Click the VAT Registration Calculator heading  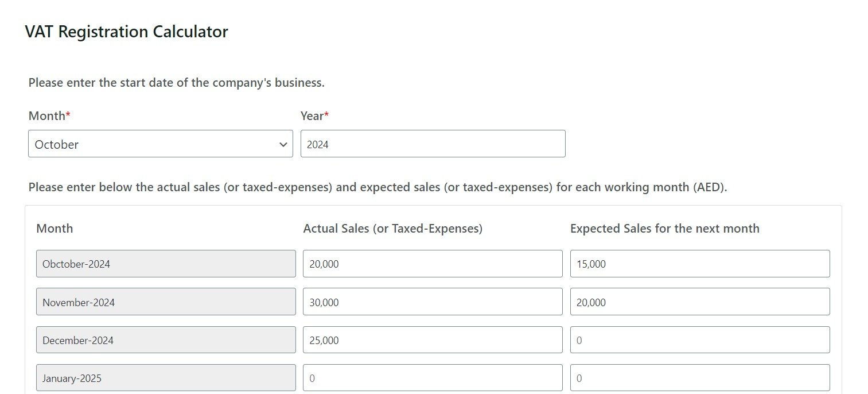click(126, 32)
